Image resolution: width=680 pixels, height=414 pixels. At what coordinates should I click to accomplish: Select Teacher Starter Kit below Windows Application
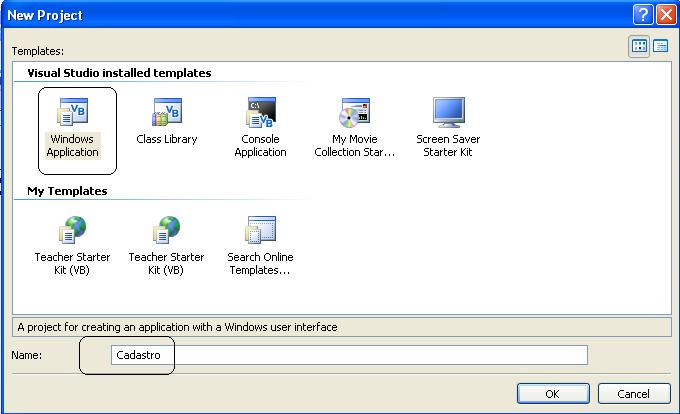point(72,246)
